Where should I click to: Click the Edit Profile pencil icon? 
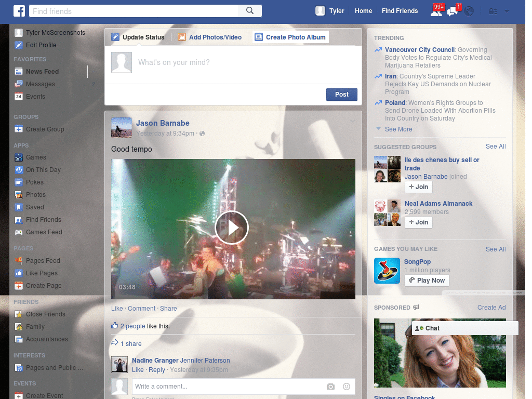19,45
